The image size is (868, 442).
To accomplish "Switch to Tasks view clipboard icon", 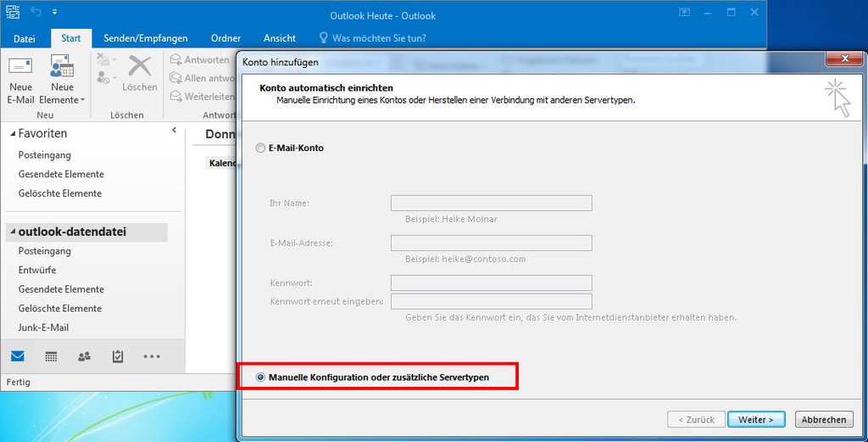I will pos(117,356).
